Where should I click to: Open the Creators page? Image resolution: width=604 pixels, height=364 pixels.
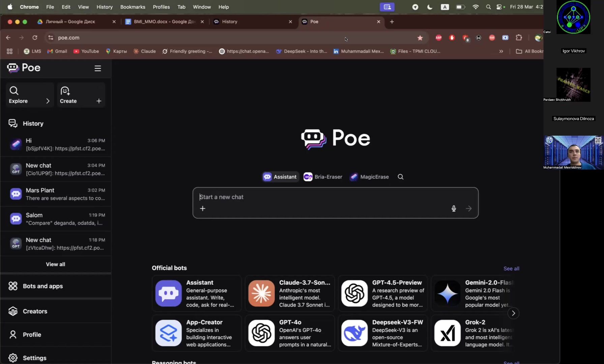[56, 311]
